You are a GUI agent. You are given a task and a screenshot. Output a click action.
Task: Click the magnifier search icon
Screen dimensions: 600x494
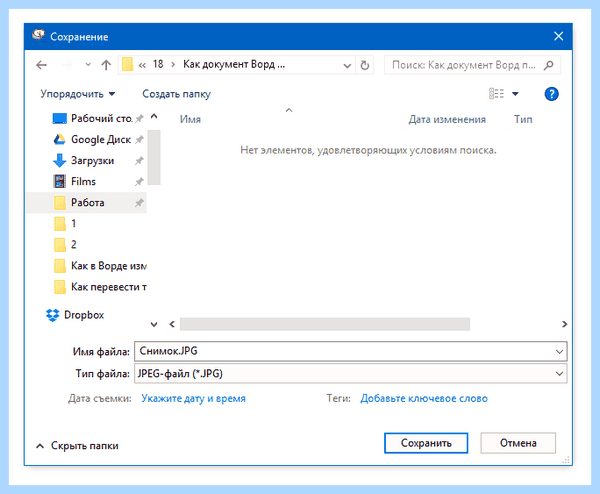(x=549, y=65)
